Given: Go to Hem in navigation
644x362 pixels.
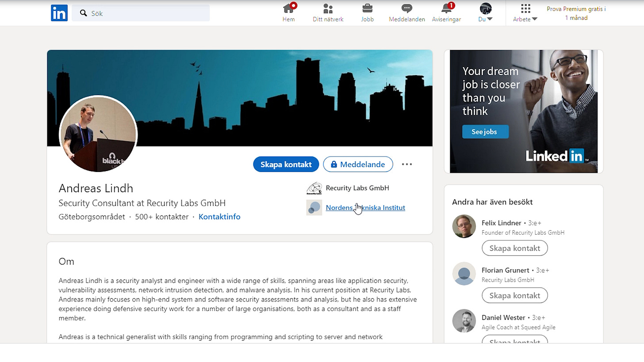Looking at the screenshot, I should point(289,13).
